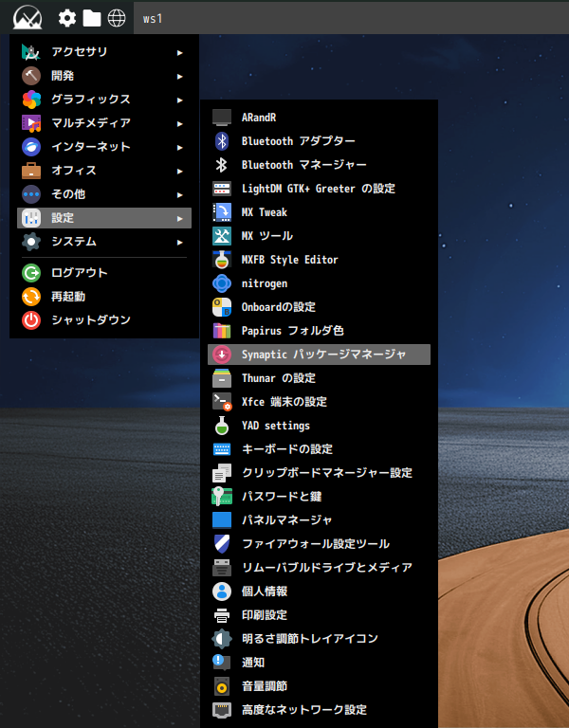Choose シャットダウン to power off
Image resolution: width=569 pixels, height=728 pixels.
(x=104, y=319)
